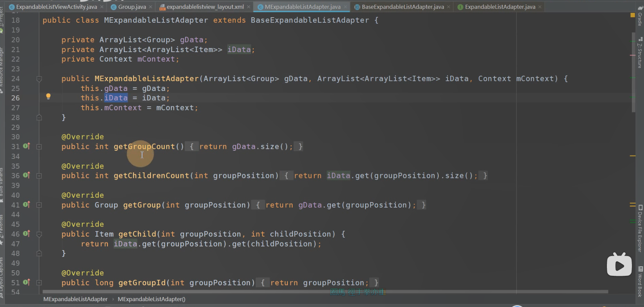This screenshot has width=644, height=307.
Task: Click the @Override annotation above getGroup
Action: (83, 195)
